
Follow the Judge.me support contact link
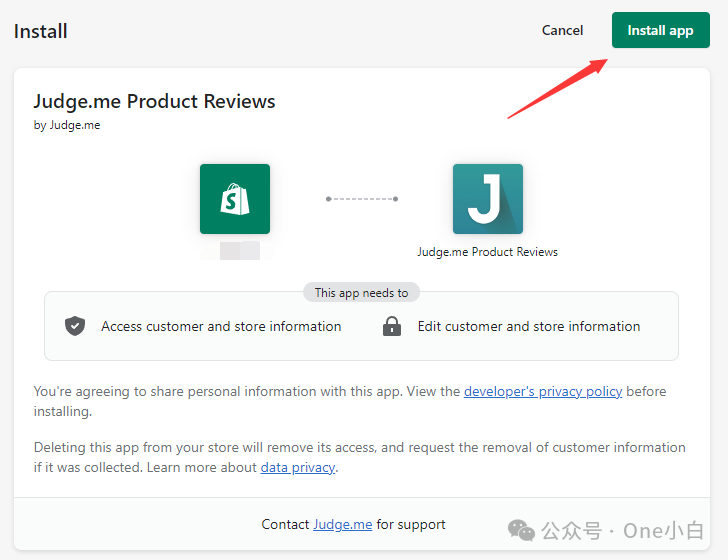click(x=343, y=524)
